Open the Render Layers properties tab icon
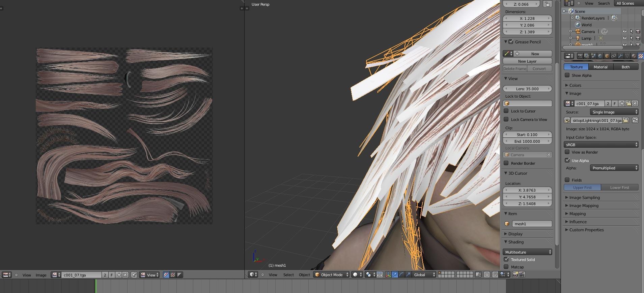Image resolution: width=644 pixels, height=293 pixels. coord(587,56)
